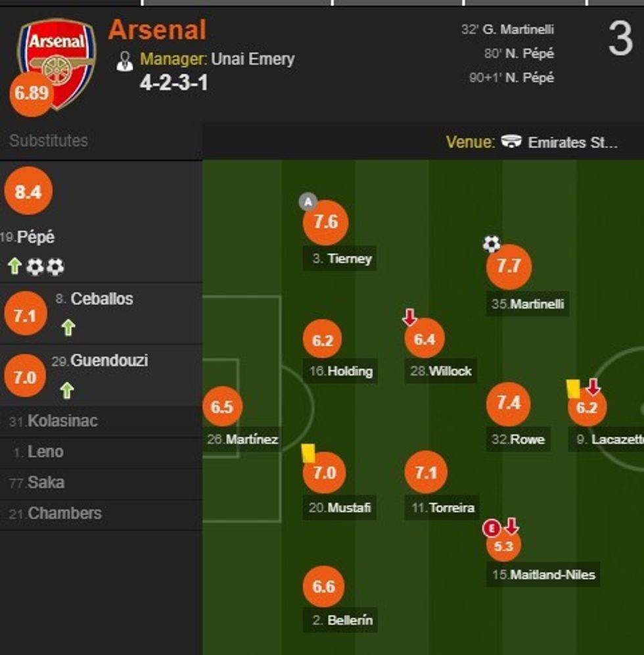Screen dimensions: 644x655
Task: Click the goal ball icon above Martinelli
Action: tap(492, 245)
